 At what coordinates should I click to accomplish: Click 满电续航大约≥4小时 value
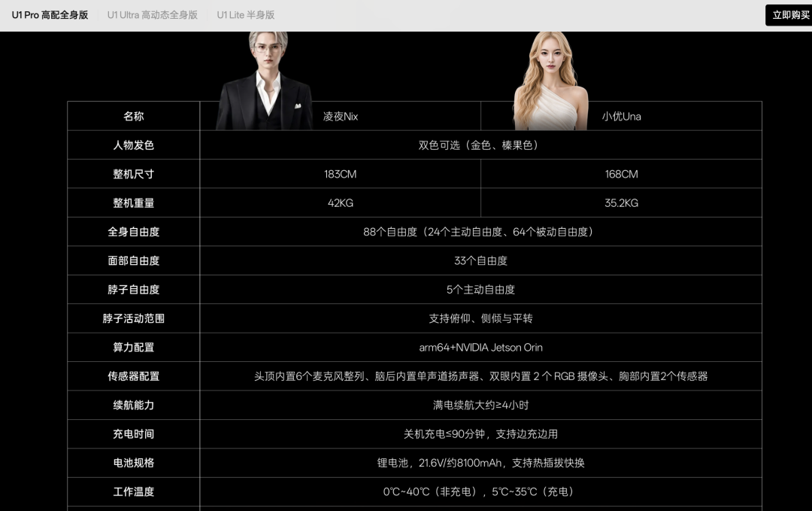480,406
